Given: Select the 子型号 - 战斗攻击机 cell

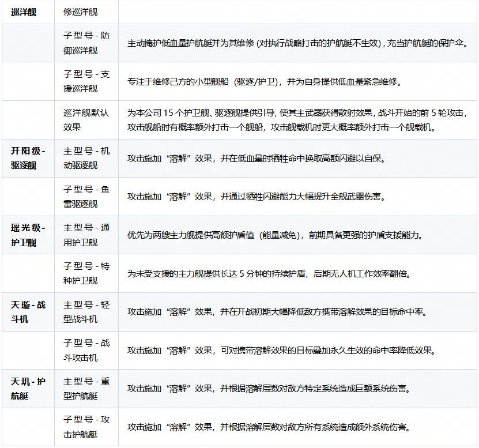Looking at the screenshot, I should tap(86, 350).
